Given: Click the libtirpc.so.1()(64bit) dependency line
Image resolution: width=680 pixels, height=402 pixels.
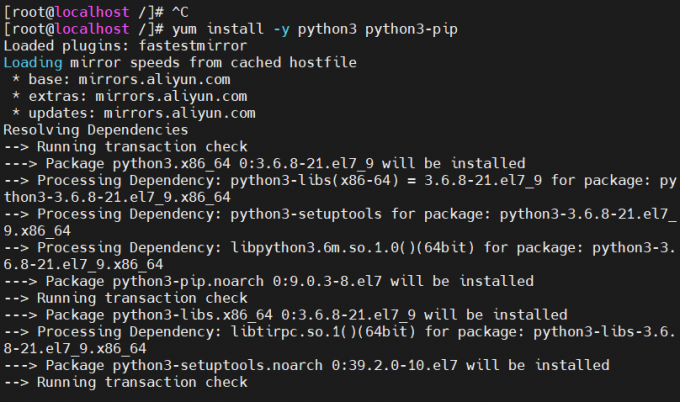Looking at the screenshot, I should (340, 332).
